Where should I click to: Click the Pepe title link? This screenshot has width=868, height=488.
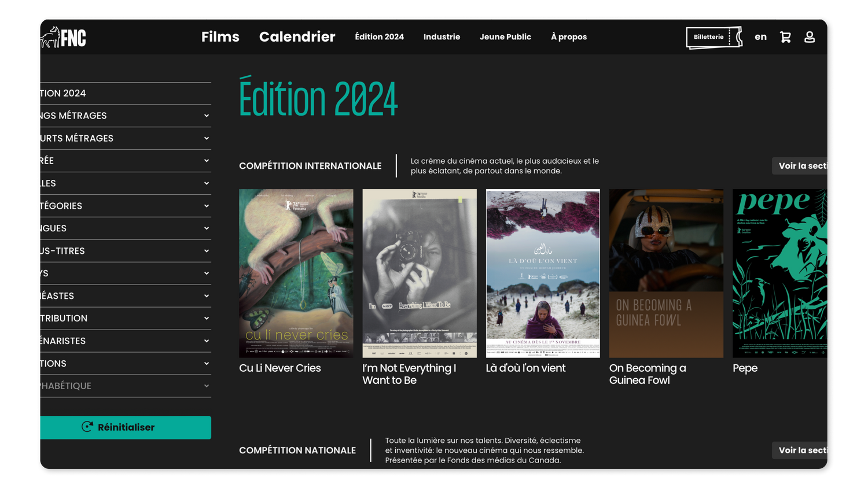(x=745, y=368)
